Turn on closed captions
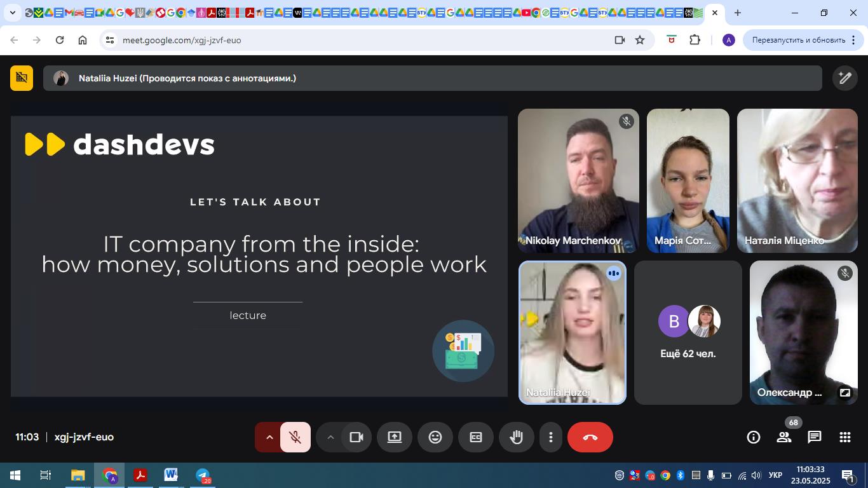The height and width of the screenshot is (488, 868). pyautogui.click(x=475, y=437)
